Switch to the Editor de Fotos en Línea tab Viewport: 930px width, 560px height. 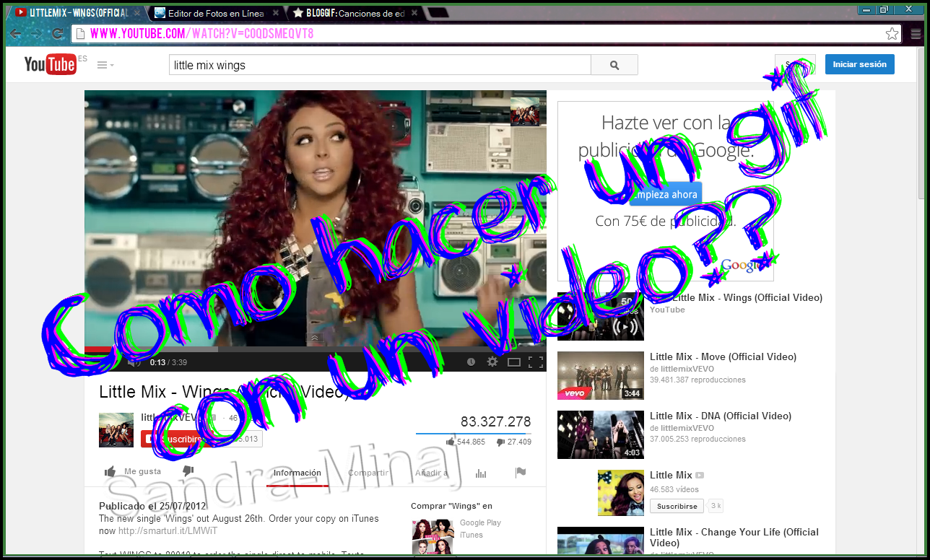pos(215,13)
